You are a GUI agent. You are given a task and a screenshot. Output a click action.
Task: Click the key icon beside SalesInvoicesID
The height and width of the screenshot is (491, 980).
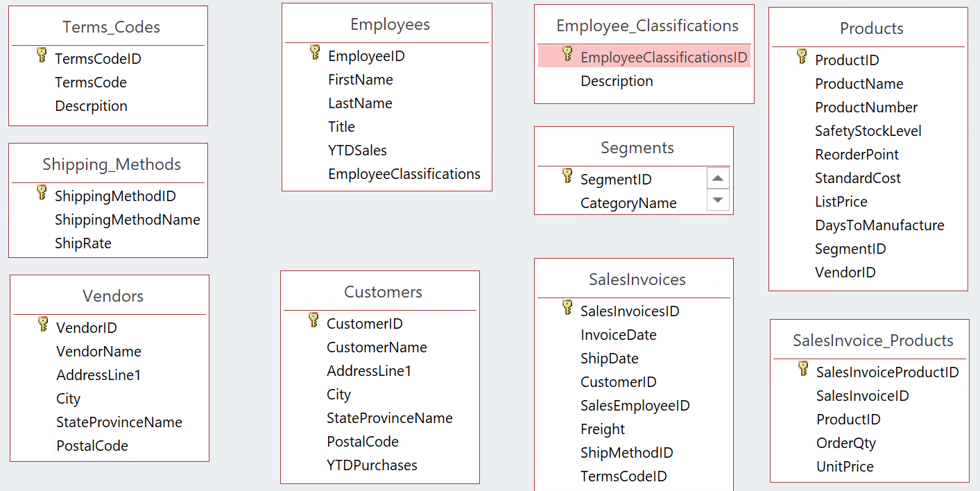click(567, 308)
